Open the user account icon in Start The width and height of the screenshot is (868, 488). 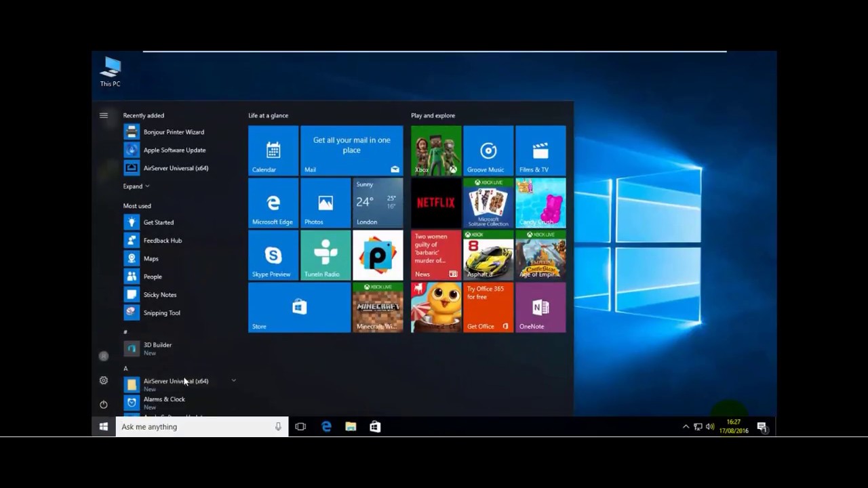104,356
